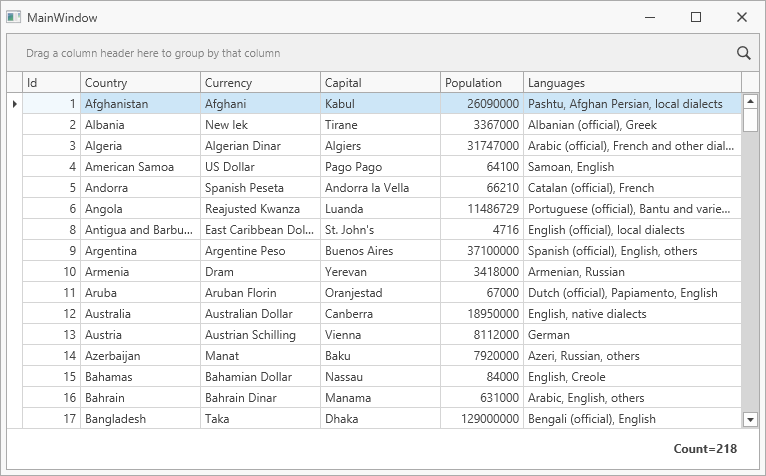Screen dimensions: 766x476
Task: Click population value 26090000
Action: click(482, 104)
